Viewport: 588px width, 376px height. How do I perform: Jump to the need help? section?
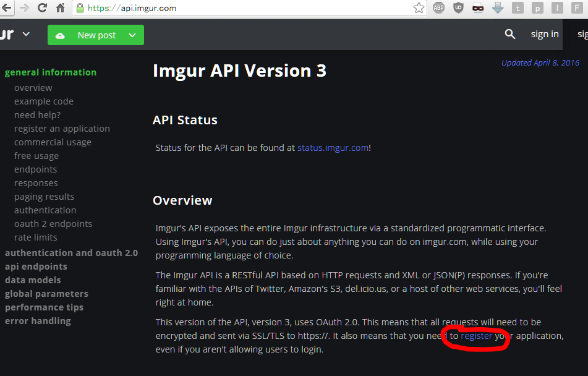click(38, 115)
